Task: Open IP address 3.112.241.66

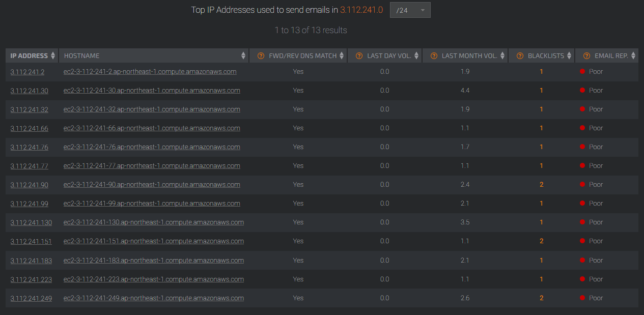Action: [x=29, y=128]
